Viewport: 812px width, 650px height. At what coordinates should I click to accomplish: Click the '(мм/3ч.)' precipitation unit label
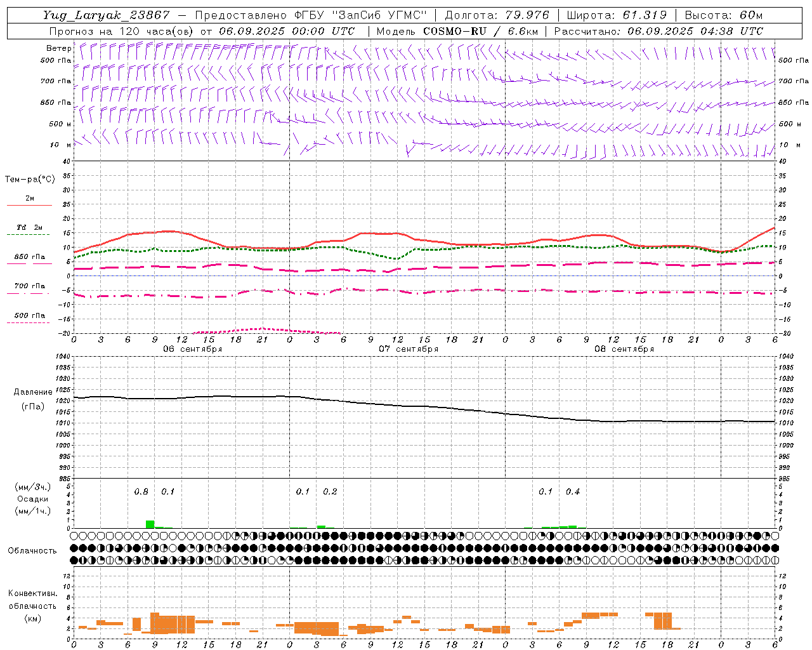coord(33,487)
